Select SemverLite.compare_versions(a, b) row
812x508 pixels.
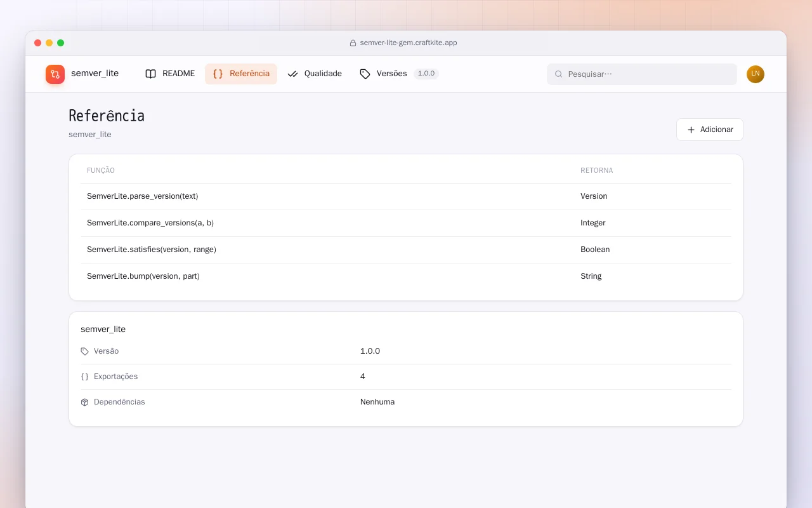[406, 223]
